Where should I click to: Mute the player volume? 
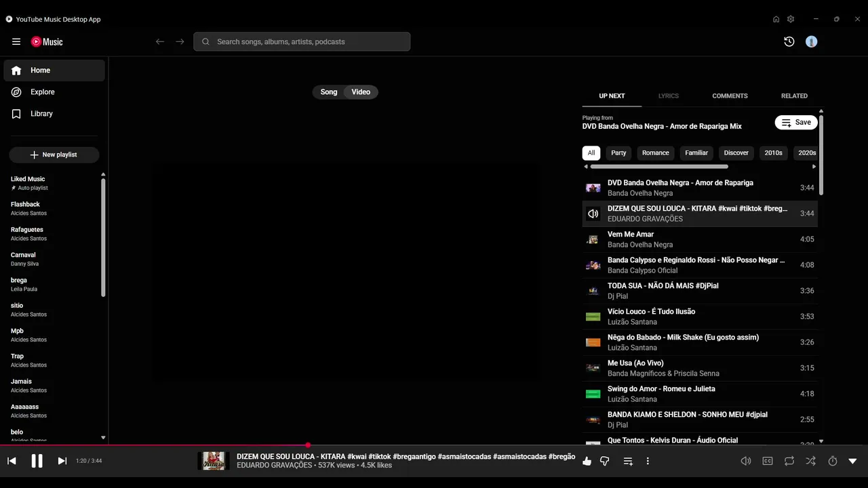pos(746,461)
